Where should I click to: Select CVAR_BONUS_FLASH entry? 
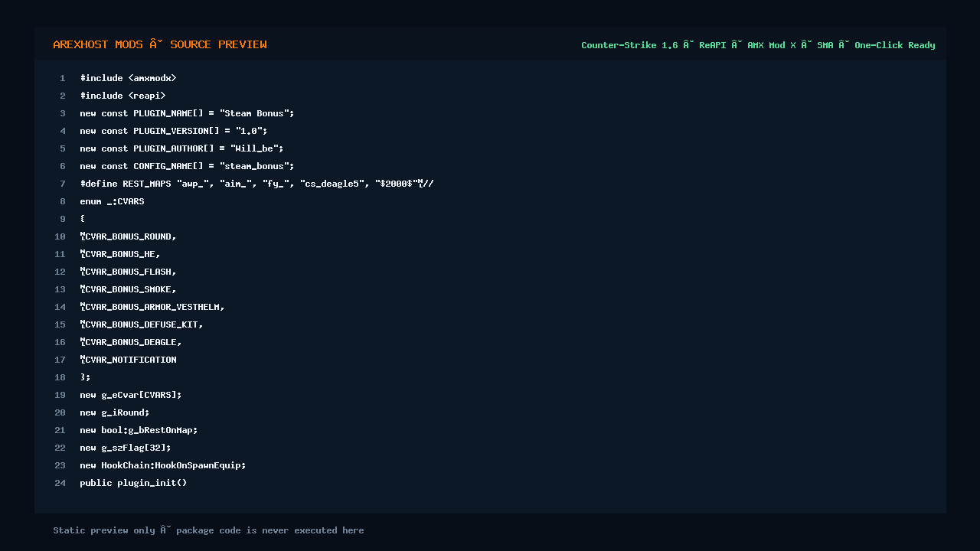(x=128, y=272)
